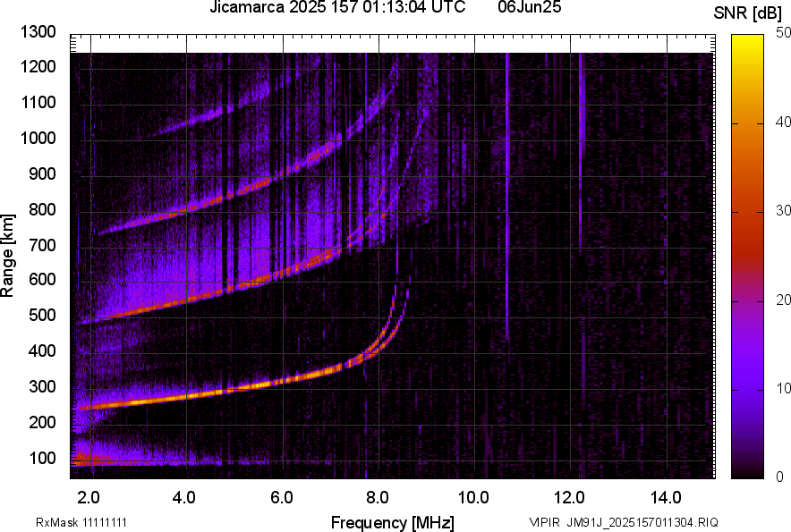The image size is (791, 532).
Task: Click the 'RxMask 11111111' text
Action: point(81,522)
